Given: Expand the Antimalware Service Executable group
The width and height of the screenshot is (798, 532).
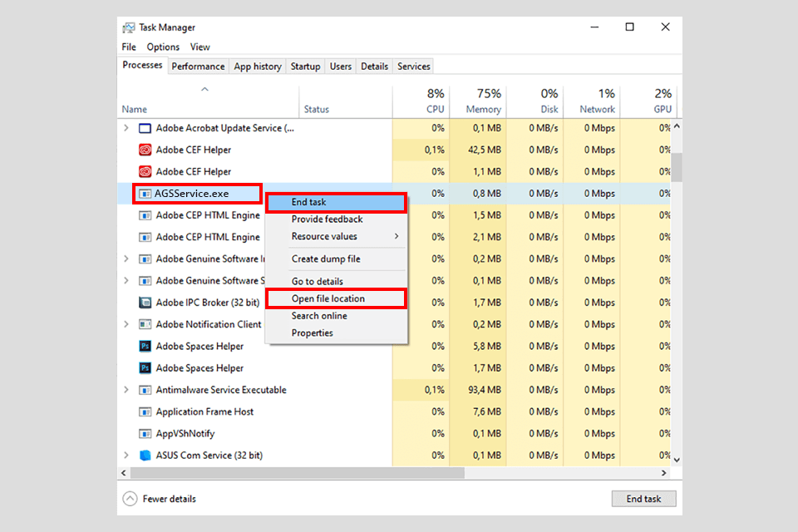Looking at the screenshot, I should click(x=126, y=390).
